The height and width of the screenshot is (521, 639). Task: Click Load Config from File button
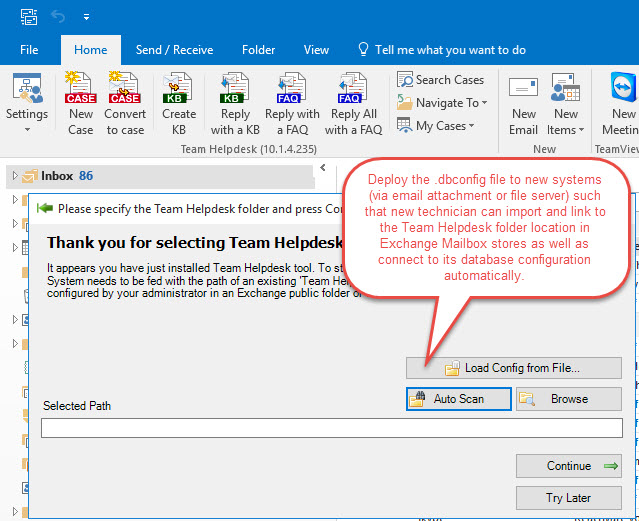click(x=513, y=368)
